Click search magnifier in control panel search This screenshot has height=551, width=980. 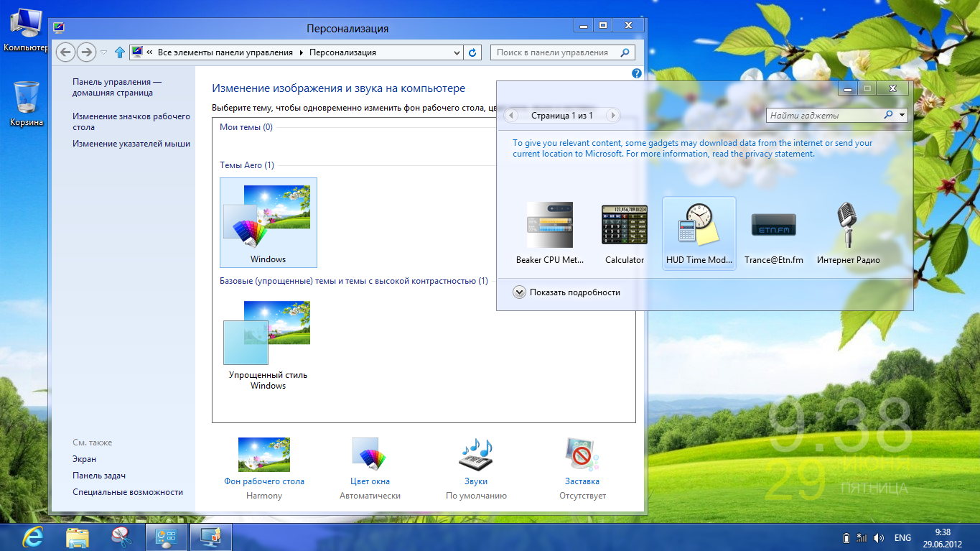point(625,52)
